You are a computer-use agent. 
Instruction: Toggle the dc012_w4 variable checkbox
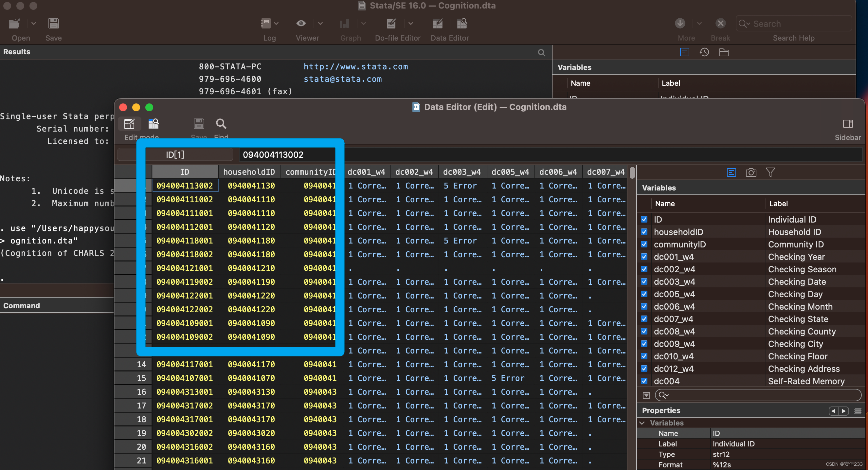644,369
